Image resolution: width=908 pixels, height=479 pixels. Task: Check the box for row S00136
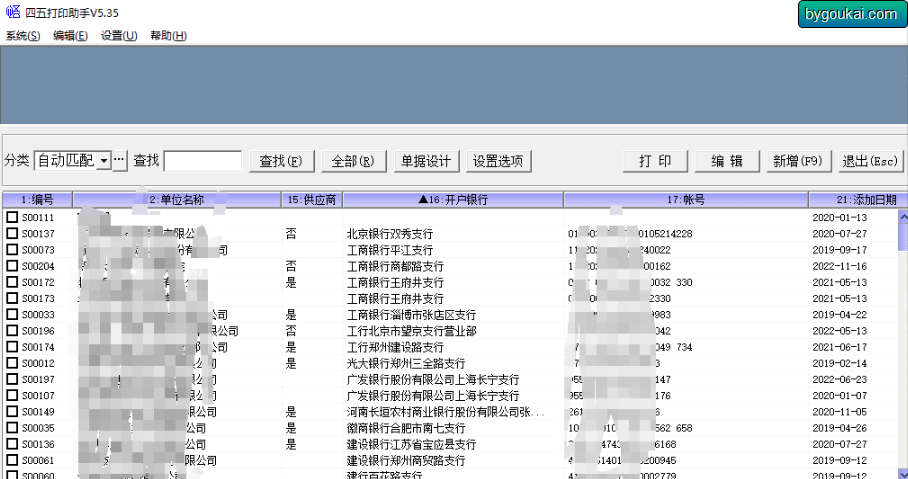click(x=12, y=444)
